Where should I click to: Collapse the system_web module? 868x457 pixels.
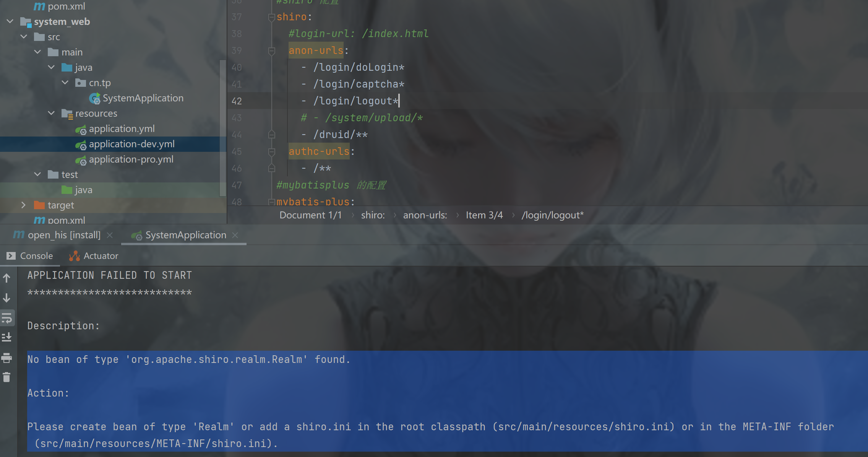click(10, 21)
